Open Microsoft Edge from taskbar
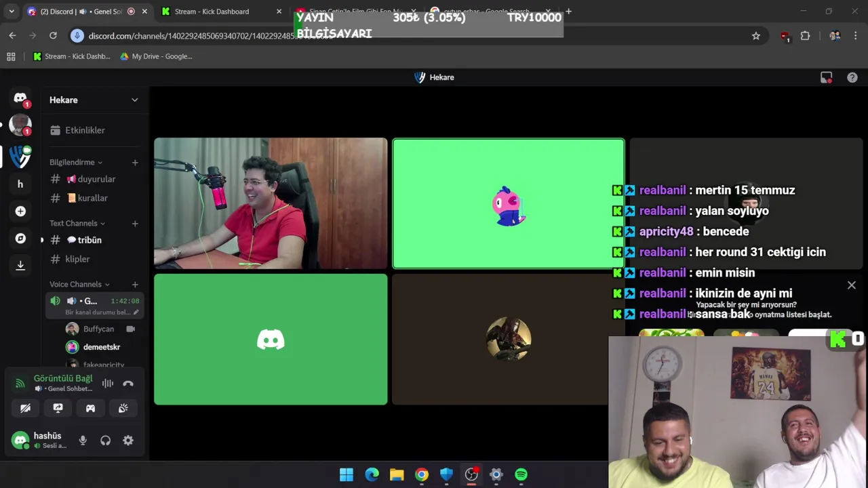 click(372, 474)
